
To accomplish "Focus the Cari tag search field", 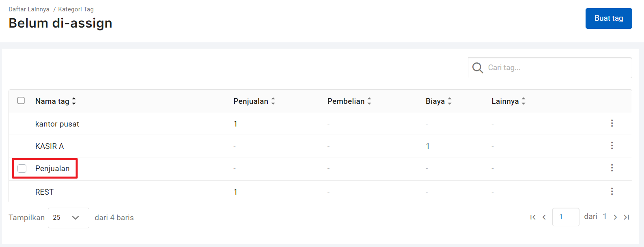I will coord(550,68).
